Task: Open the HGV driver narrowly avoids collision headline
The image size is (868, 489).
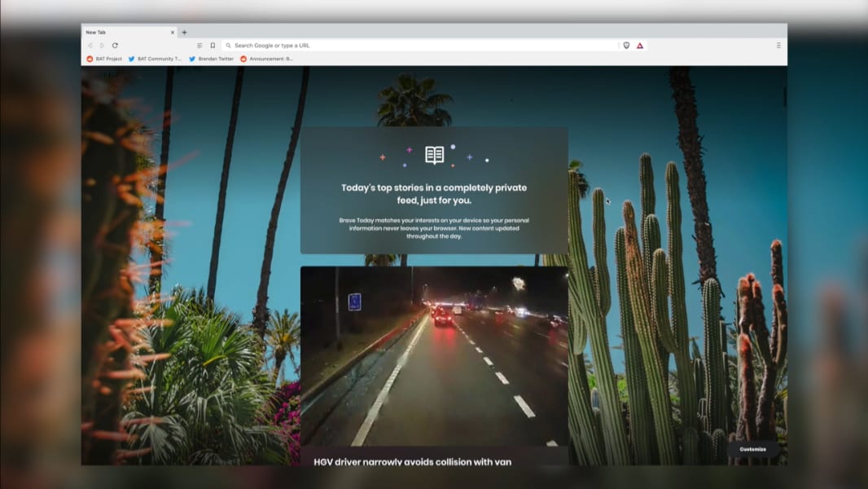Action: tap(413, 462)
